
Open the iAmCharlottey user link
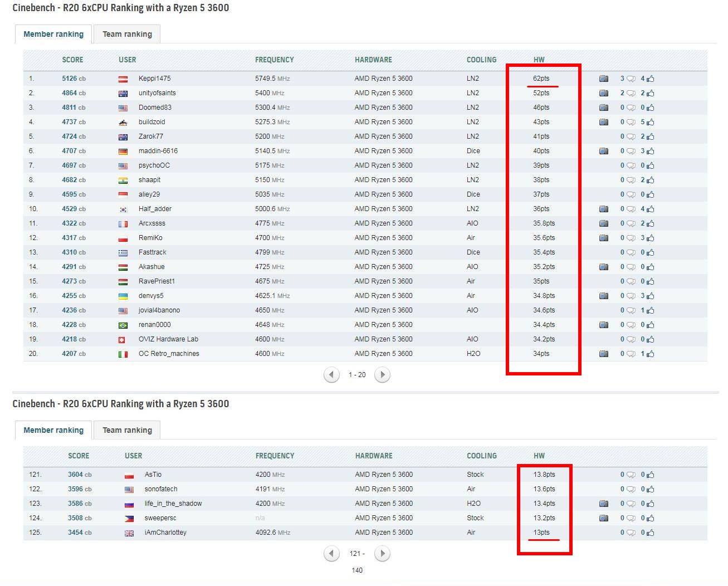pos(165,533)
